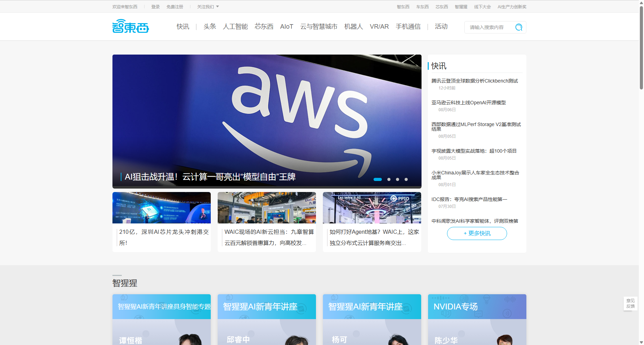Select the second carousel dot

pyautogui.click(x=389, y=179)
